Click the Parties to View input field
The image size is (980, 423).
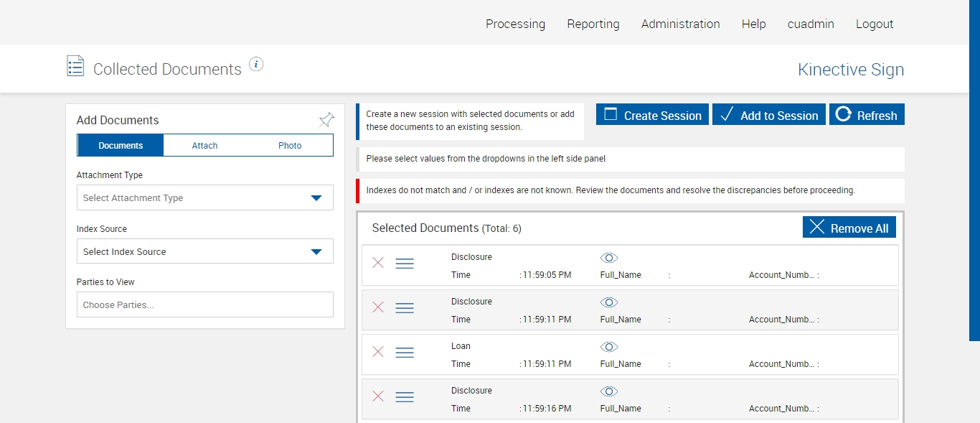(204, 305)
